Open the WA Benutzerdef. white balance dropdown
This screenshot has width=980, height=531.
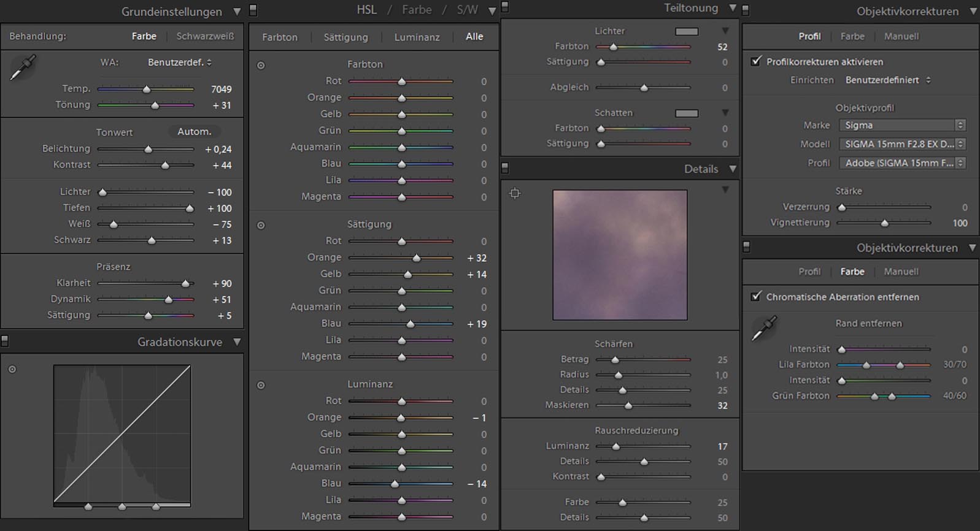click(180, 63)
